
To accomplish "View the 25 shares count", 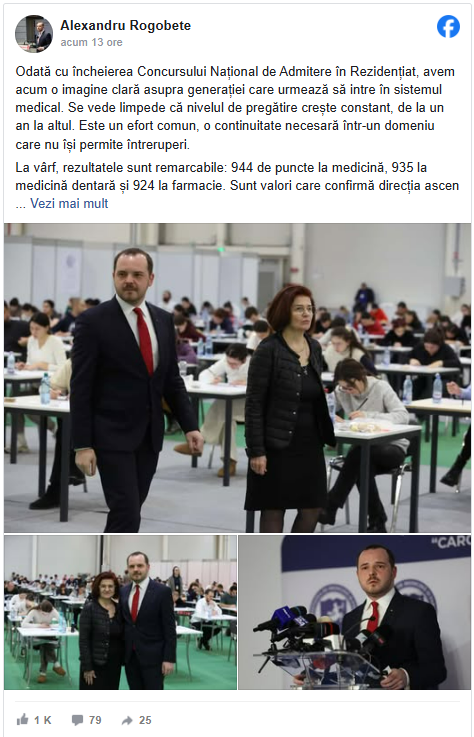I will coord(145,720).
